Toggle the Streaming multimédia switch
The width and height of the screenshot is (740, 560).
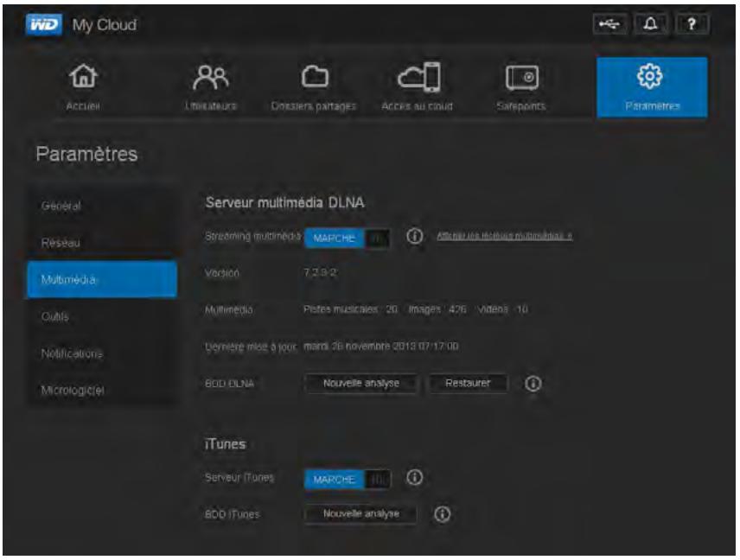coord(348,238)
